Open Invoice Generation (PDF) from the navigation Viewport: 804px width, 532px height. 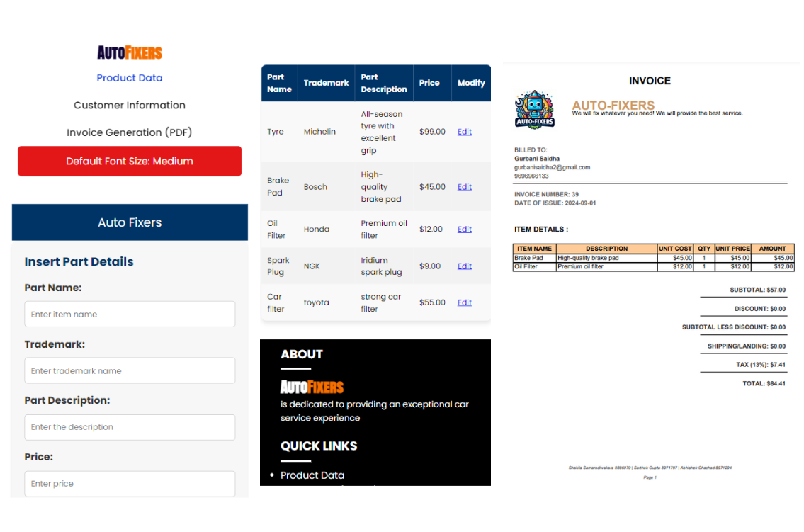point(130,132)
